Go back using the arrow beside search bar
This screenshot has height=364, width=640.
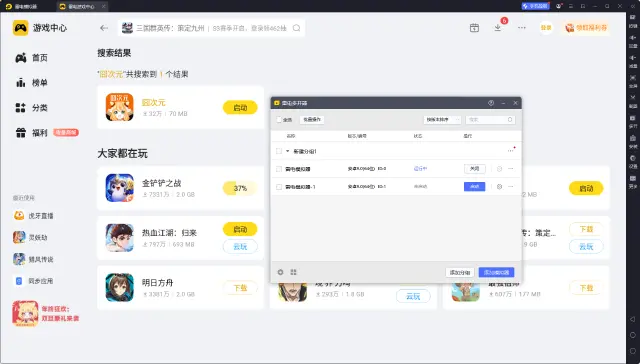pyautogui.click(x=104, y=28)
